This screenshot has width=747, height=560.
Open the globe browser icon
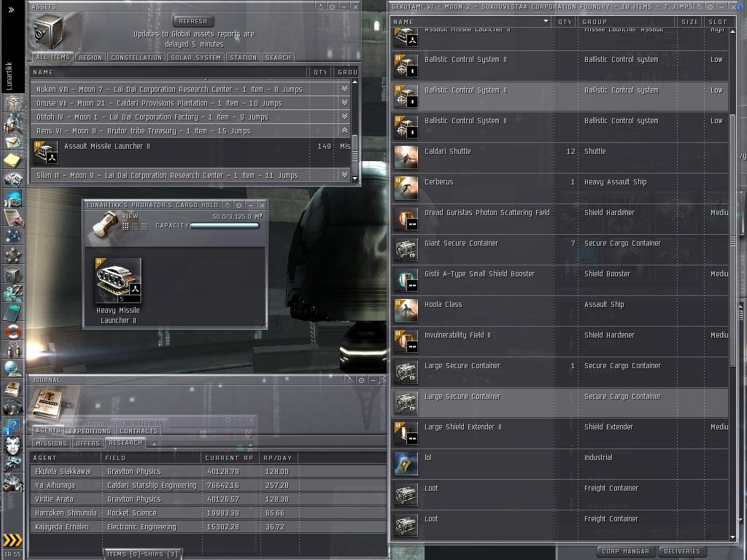click(13, 368)
